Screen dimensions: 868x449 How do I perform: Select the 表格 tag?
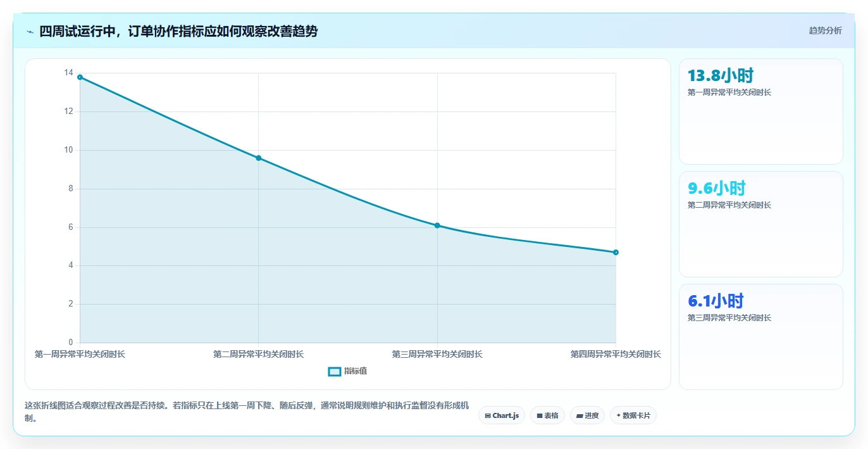click(x=547, y=415)
